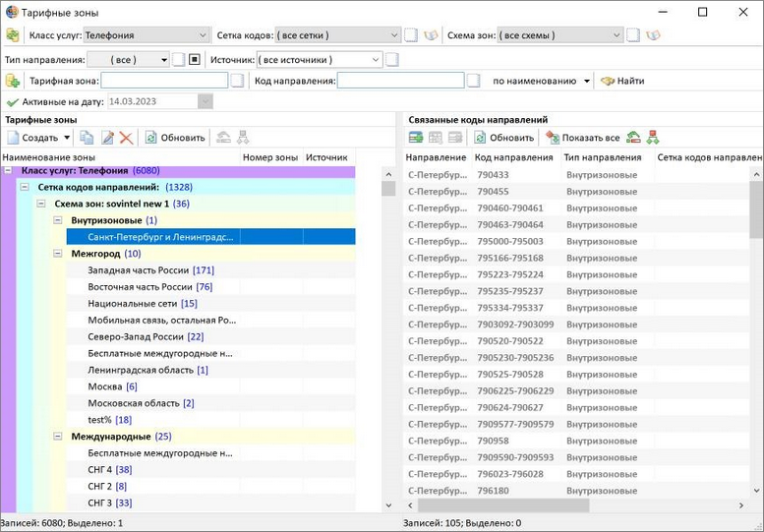This screenshot has width=764, height=532.
Task: Click the collapse all tree icon in the zones toolbar
Action: coord(223,138)
